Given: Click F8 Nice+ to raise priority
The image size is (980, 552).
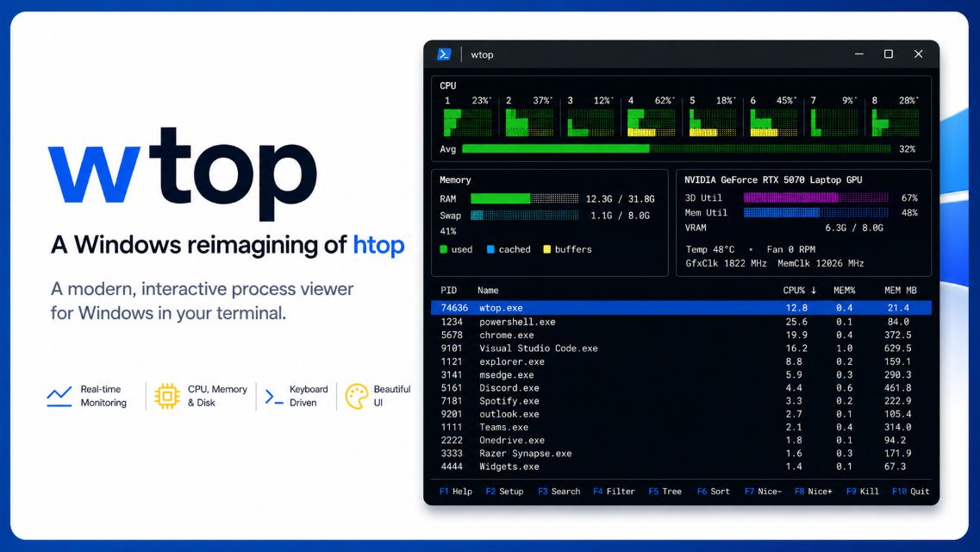Looking at the screenshot, I should coord(813,492).
